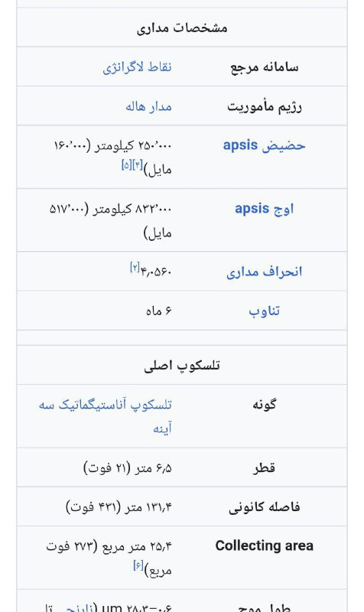Open the حضیض apsis link
364x612 pixels.
[264, 145]
